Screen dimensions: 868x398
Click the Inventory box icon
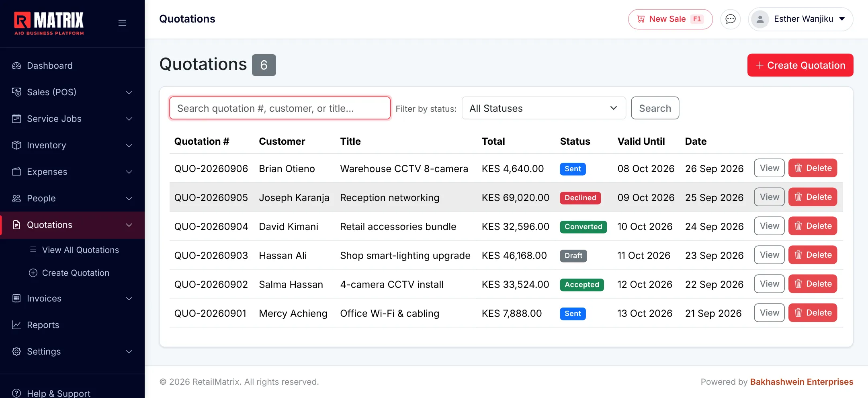[16, 145]
